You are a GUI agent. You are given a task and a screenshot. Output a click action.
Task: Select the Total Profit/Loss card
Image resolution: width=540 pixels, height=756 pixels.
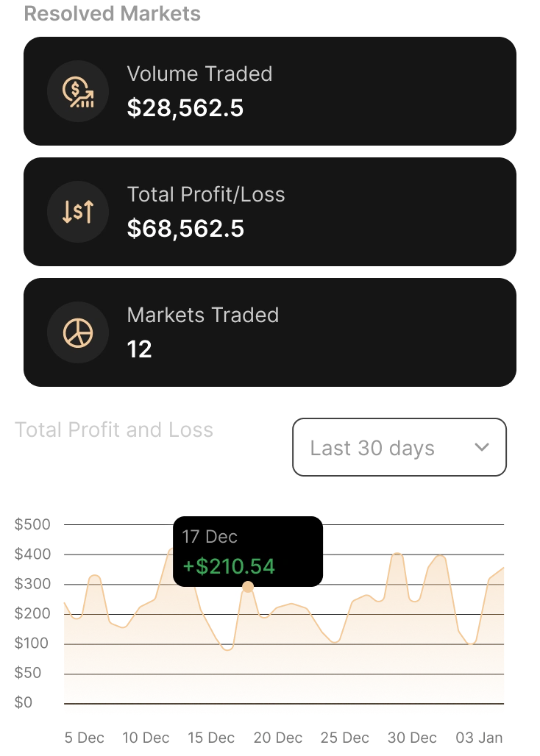click(x=270, y=212)
